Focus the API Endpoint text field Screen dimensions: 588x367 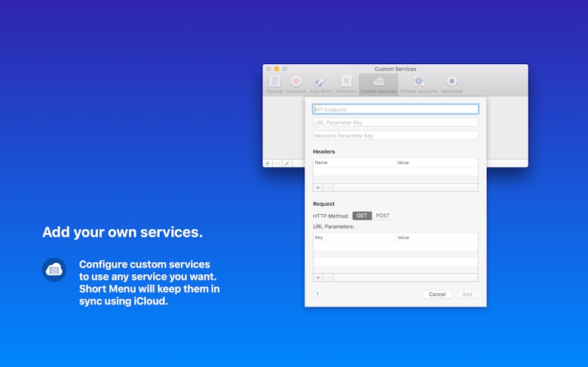[396, 109]
